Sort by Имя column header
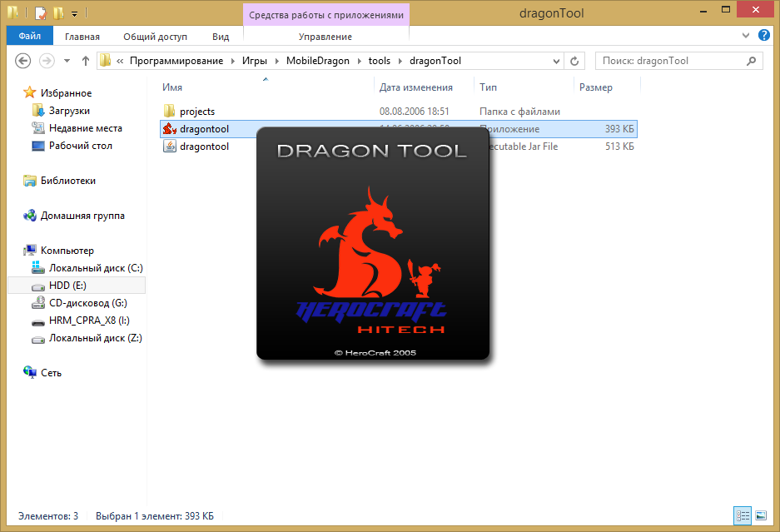780x532 pixels. coord(172,87)
